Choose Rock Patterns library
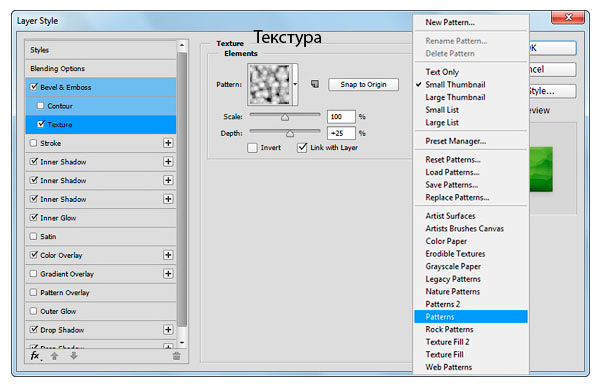 [449, 330]
